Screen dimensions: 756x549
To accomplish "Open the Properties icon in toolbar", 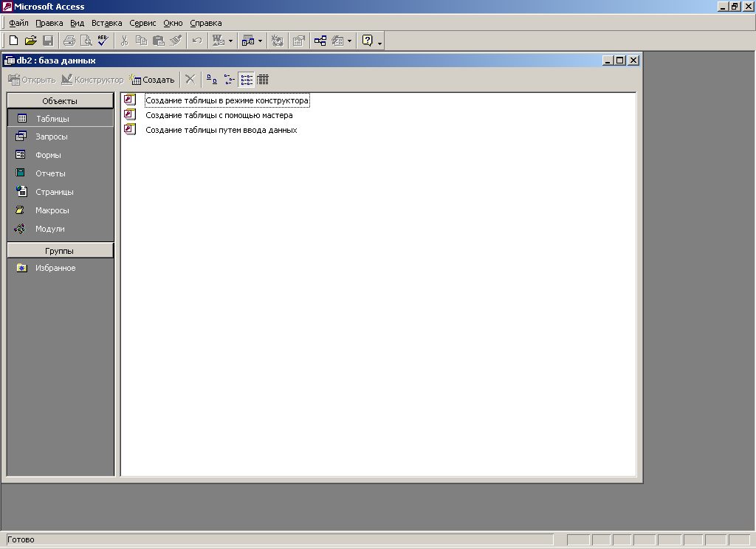I will click(299, 41).
